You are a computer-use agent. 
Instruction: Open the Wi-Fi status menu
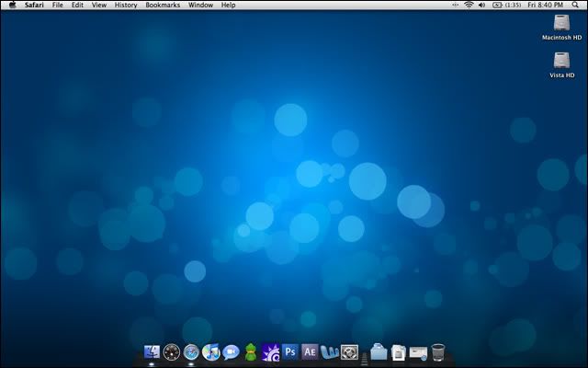coord(469,5)
